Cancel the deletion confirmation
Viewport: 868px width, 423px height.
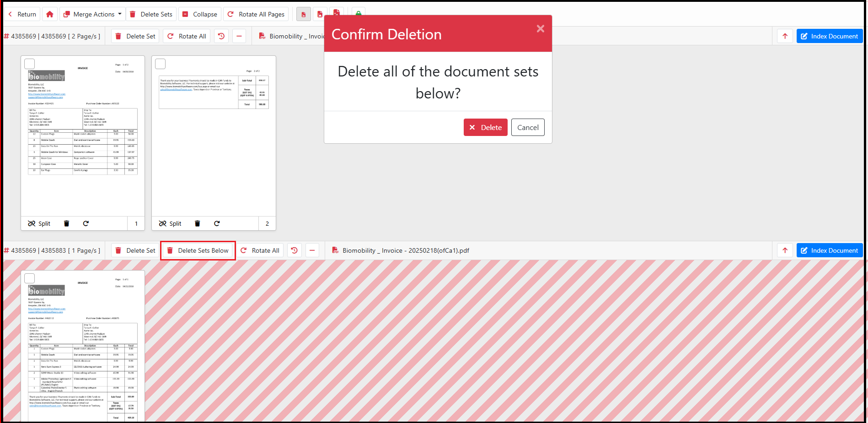[x=528, y=127]
